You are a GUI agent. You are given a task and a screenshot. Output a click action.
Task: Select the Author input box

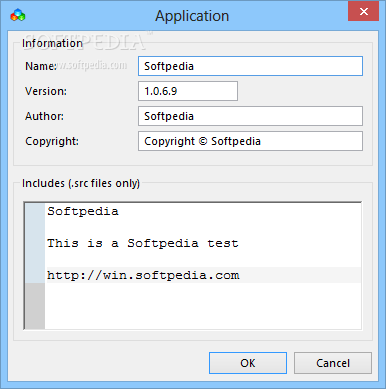[250, 116]
